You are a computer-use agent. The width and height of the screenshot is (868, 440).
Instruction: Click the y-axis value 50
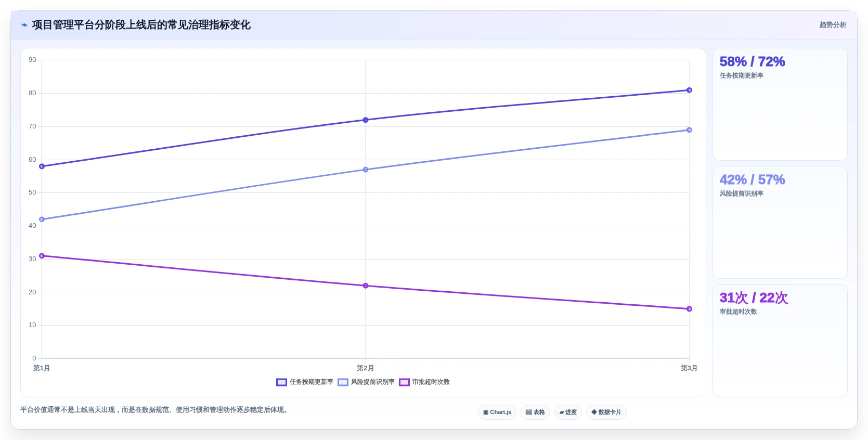point(32,192)
